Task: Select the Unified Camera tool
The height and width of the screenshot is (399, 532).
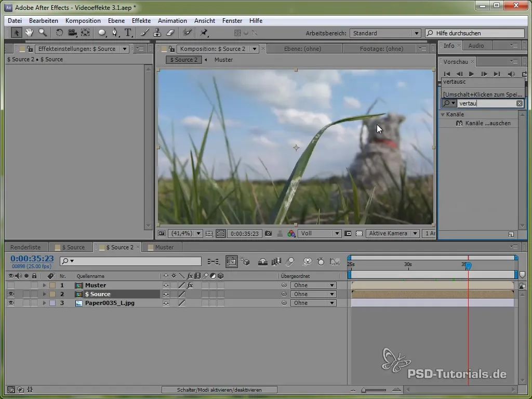Action: 72,33
